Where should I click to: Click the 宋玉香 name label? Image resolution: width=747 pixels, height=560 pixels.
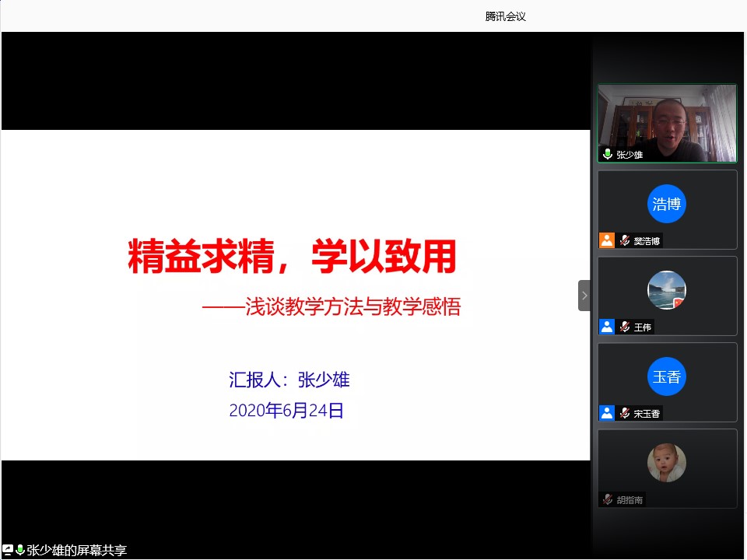point(647,414)
